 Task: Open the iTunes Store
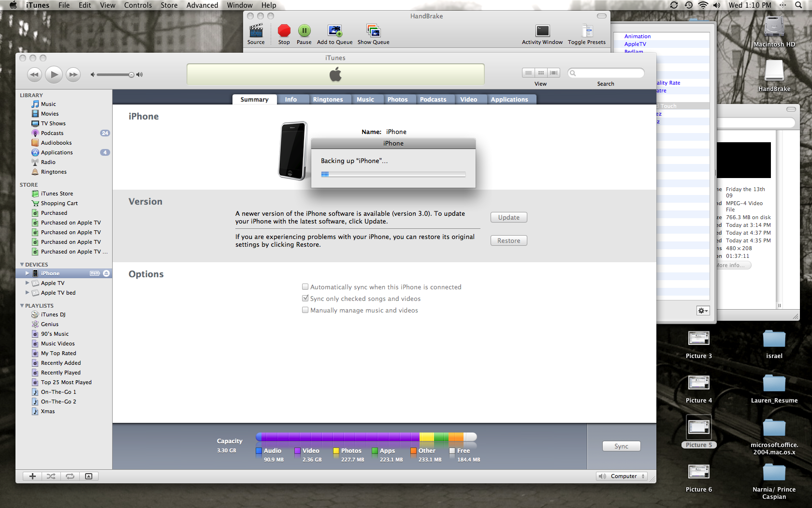pyautogui.click(x=57, y=194)
